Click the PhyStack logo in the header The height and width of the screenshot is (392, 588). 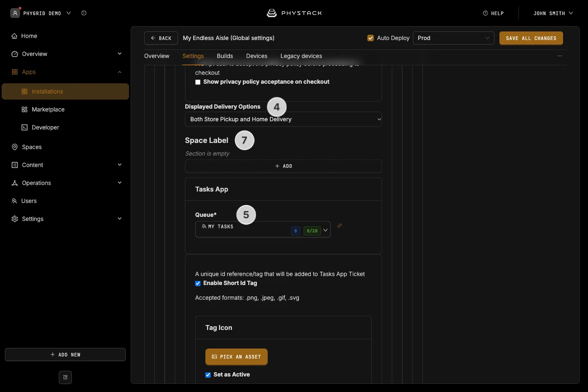(x=294, y=13)
